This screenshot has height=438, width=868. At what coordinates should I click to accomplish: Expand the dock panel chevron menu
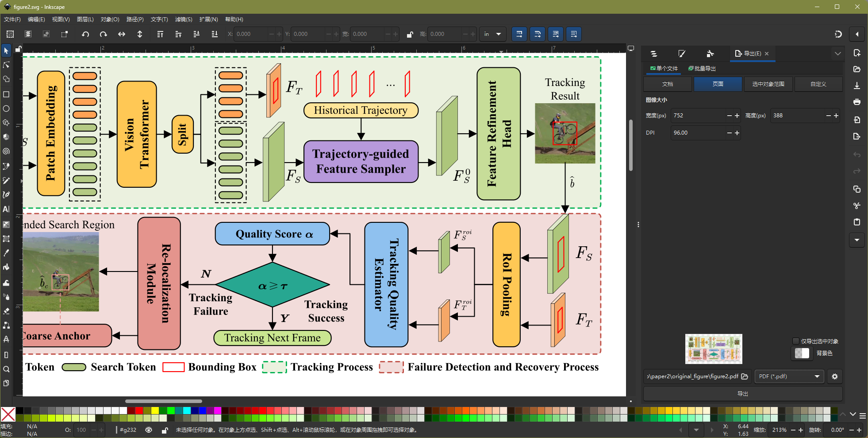click(837, 54)
